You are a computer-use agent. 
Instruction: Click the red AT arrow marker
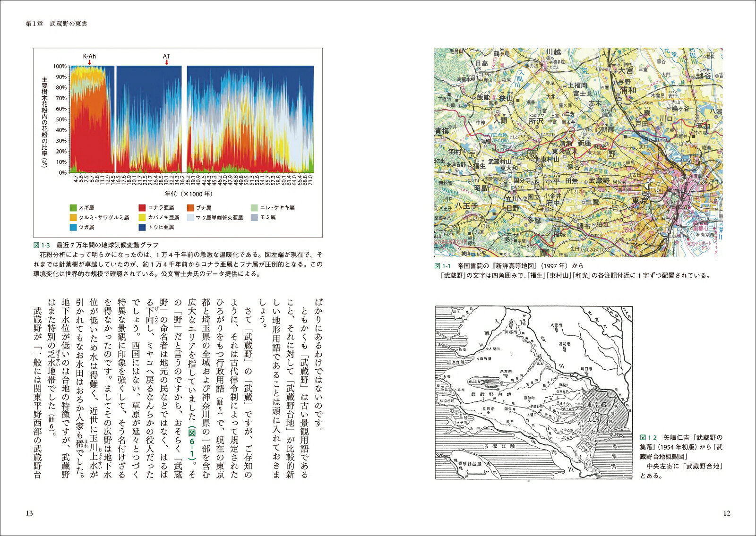point(166,62)
